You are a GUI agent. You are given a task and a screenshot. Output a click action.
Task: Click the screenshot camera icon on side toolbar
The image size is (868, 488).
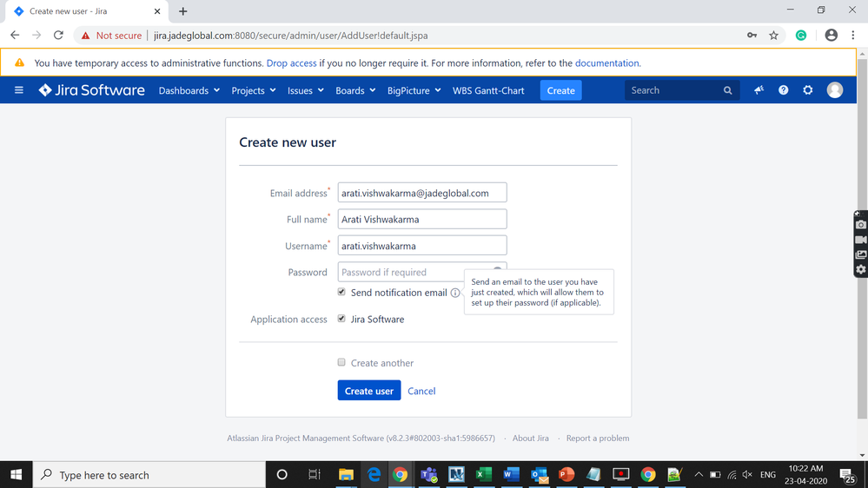coord(861,225)
